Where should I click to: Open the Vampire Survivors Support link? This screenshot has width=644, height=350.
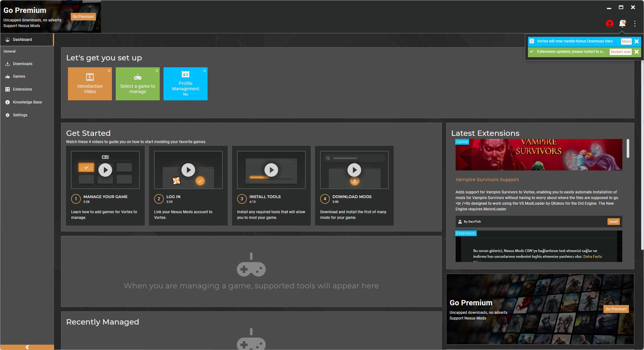click(487, 180)
